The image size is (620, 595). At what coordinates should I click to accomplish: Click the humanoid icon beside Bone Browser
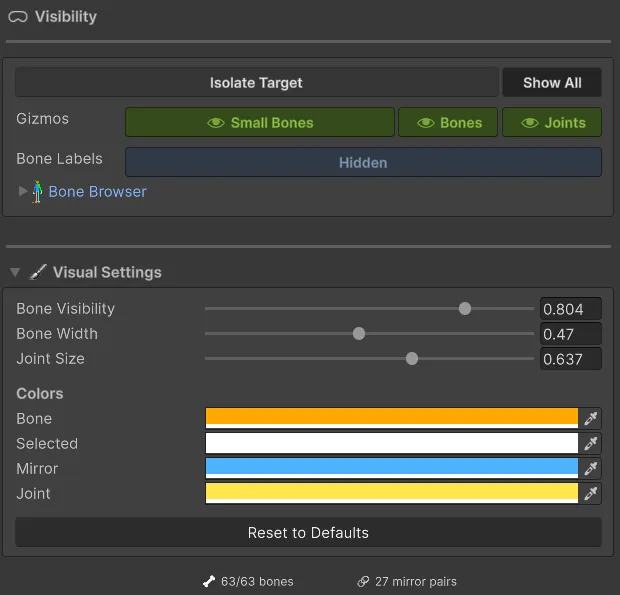(x=38, y=192)
